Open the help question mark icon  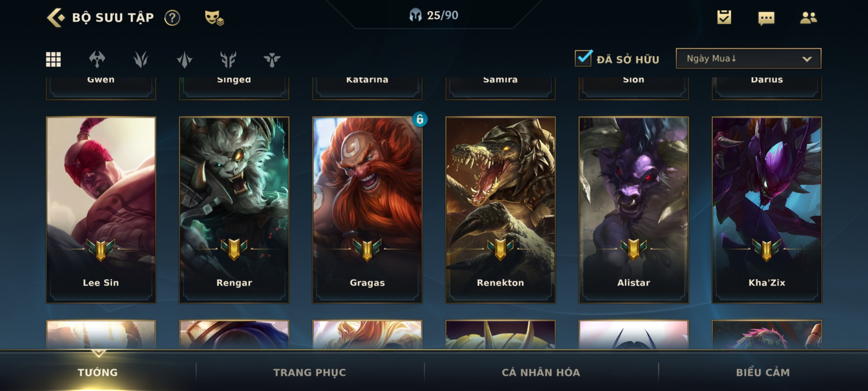172,18
